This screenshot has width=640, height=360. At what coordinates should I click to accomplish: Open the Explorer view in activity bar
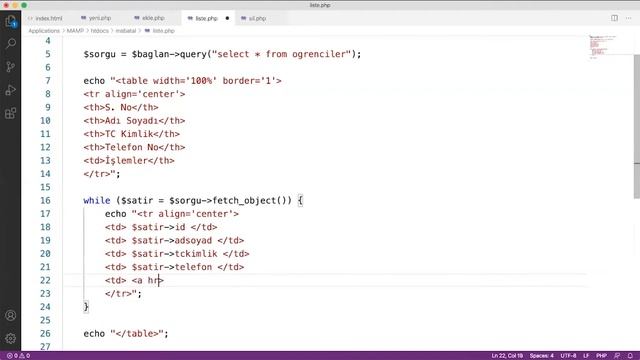point(11,21)
